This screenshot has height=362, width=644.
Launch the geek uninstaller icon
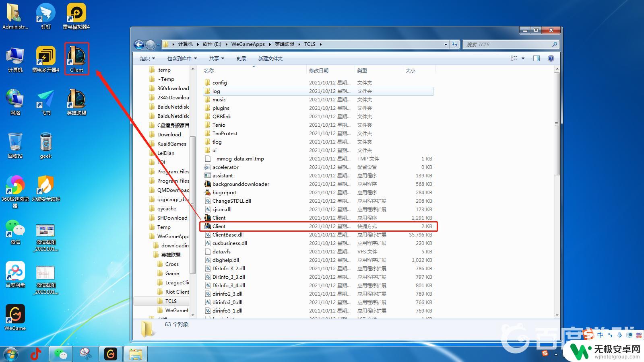tap(45, 145)
